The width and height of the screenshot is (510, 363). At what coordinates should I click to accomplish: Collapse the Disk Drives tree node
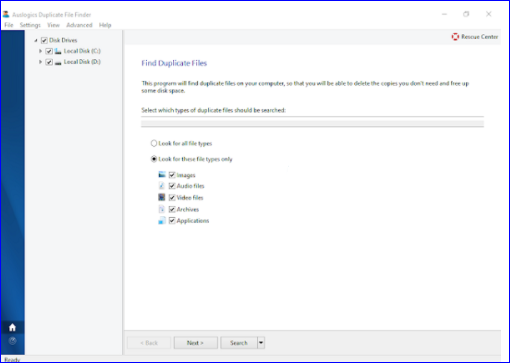coord(36,40)
